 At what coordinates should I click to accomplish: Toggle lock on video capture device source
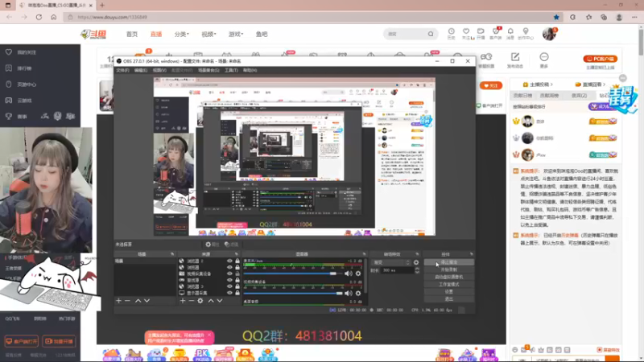237,274
